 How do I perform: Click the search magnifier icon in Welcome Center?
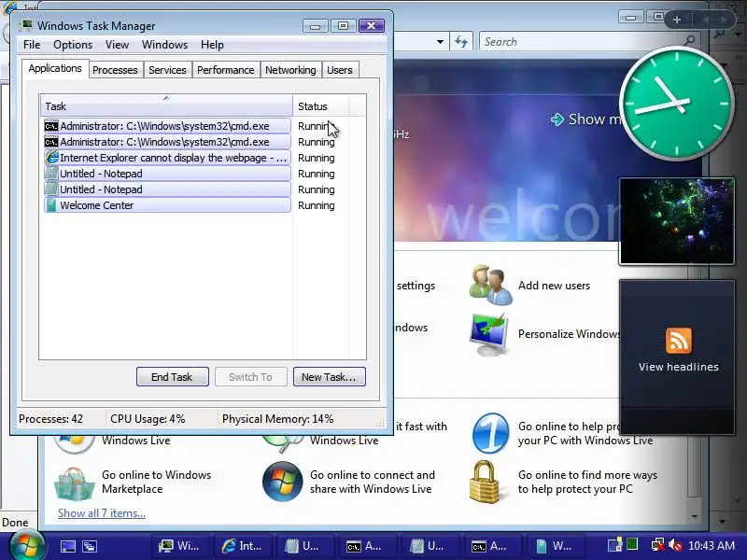(x=689, y=41)
